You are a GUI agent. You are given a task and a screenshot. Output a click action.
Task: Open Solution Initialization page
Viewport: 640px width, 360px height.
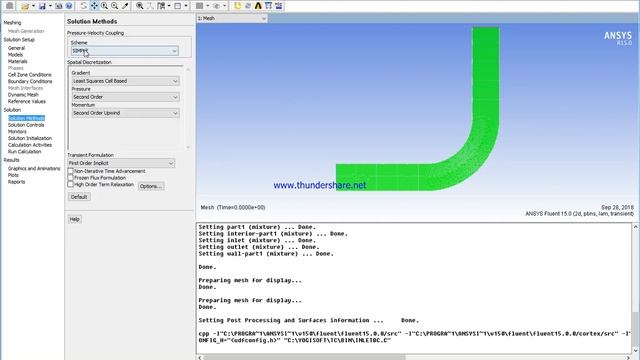(x=30, y=138)
